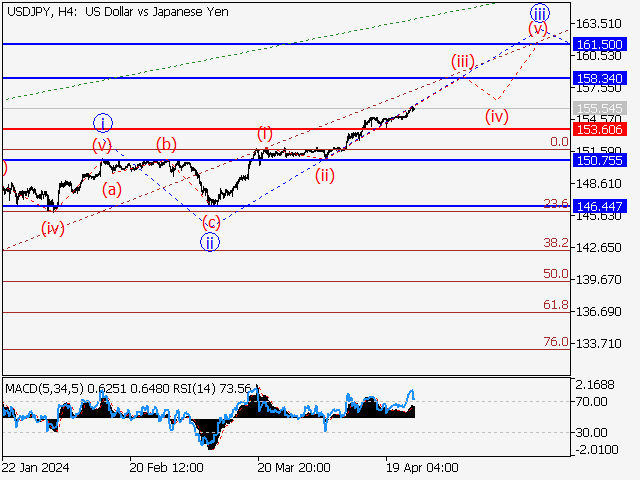This screenshot has height=480, width=640.
Task: Select the 76.0 Fibonacci level label
Action: click(556, 342)
